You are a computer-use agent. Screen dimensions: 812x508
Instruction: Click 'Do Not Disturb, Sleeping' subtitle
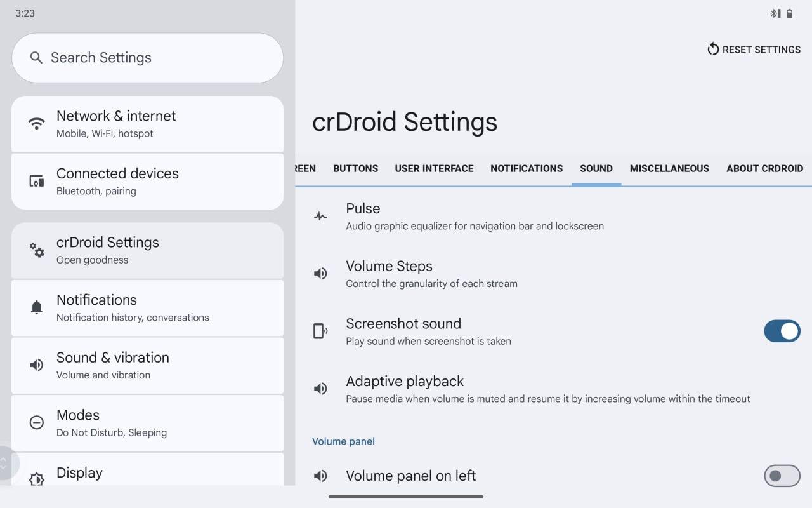tap(112, 432)
